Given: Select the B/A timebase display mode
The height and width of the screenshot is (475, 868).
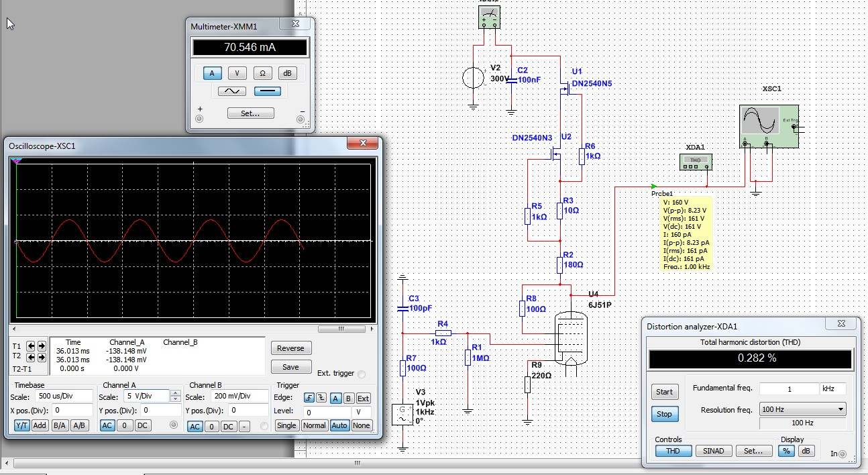Looking at the screenshot, I should pos(60,425).
